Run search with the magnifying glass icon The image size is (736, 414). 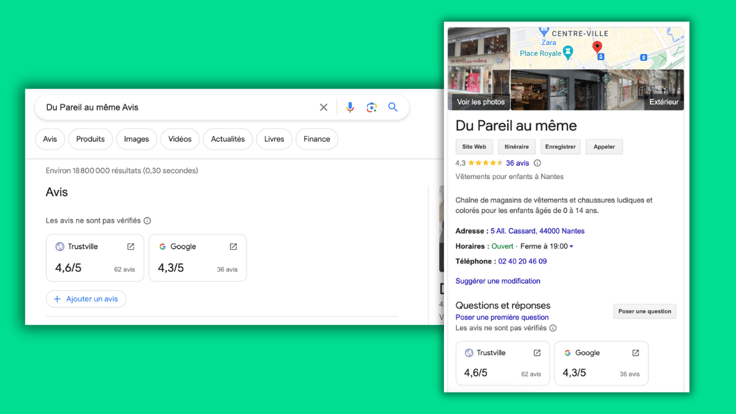coord(393,107)
